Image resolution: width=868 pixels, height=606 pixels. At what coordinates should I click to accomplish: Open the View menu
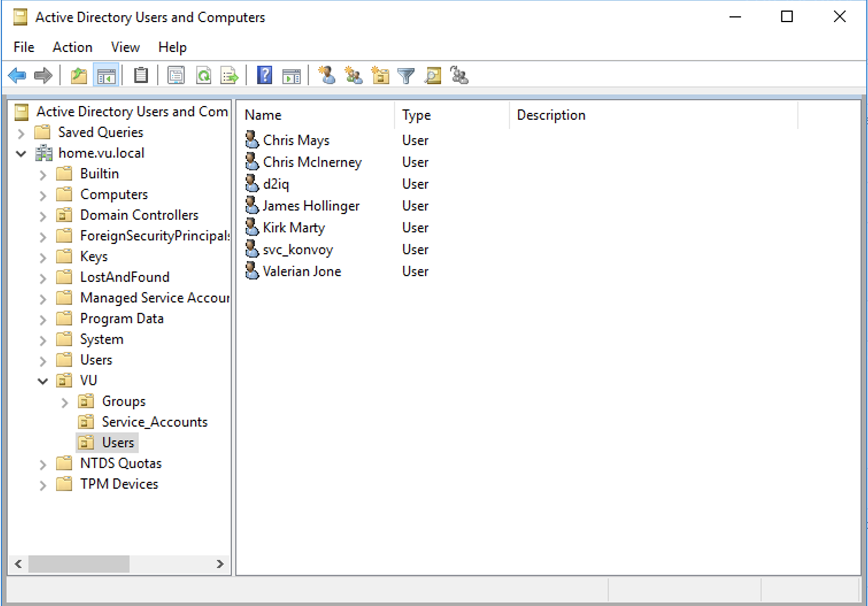coord(125,47)
